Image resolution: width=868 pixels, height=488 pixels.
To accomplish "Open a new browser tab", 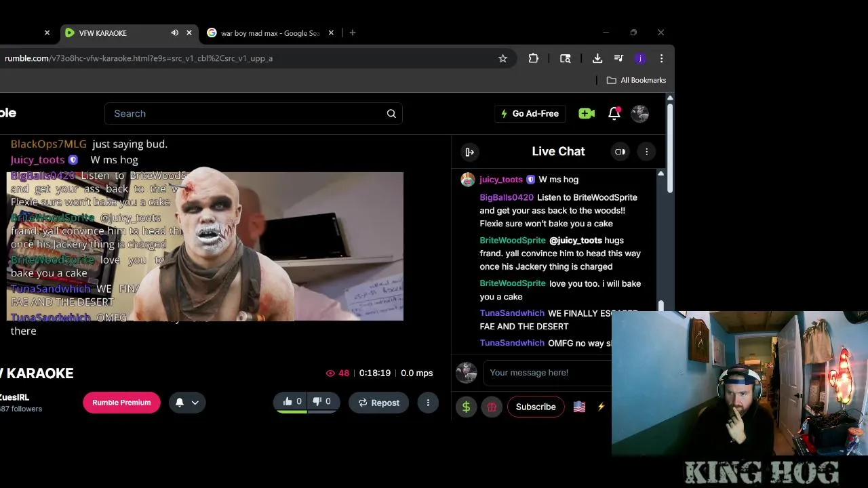I will pyautogui.click(x=353, y=33).
